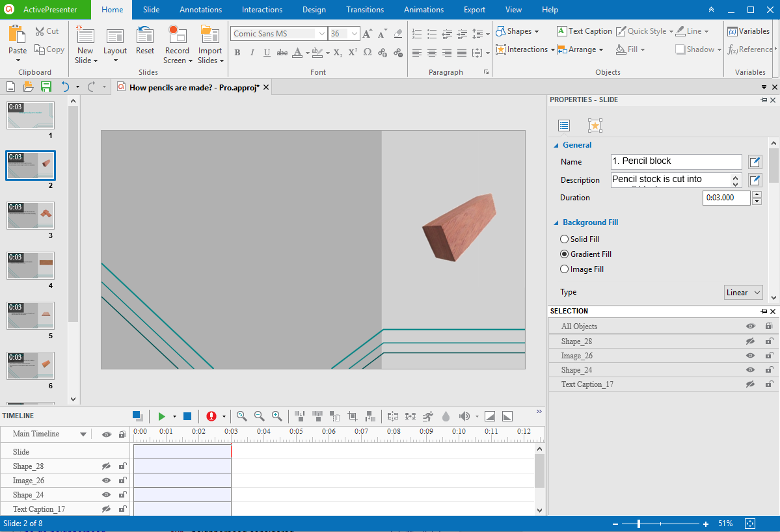Click the slide Name input field
The image size is (780, 532).
pyautogui.click(x=676, y=161)
